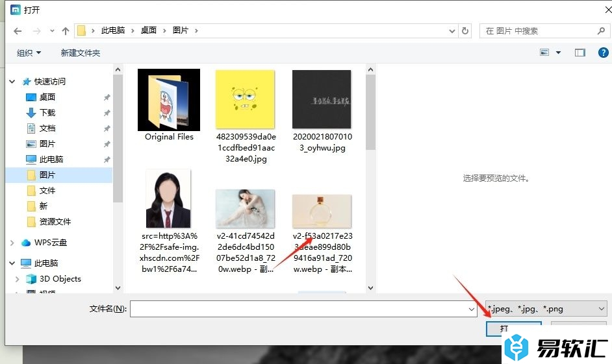The image size is (612, 364).
Task: Click 桌面 in the address breadcrumb
Action: tap(148, 30)
